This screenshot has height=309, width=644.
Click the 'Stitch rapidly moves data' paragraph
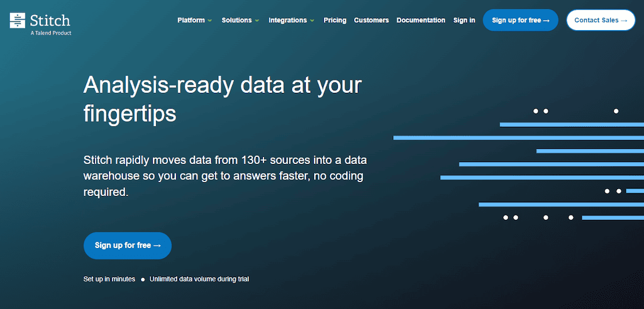pos(225,176)
